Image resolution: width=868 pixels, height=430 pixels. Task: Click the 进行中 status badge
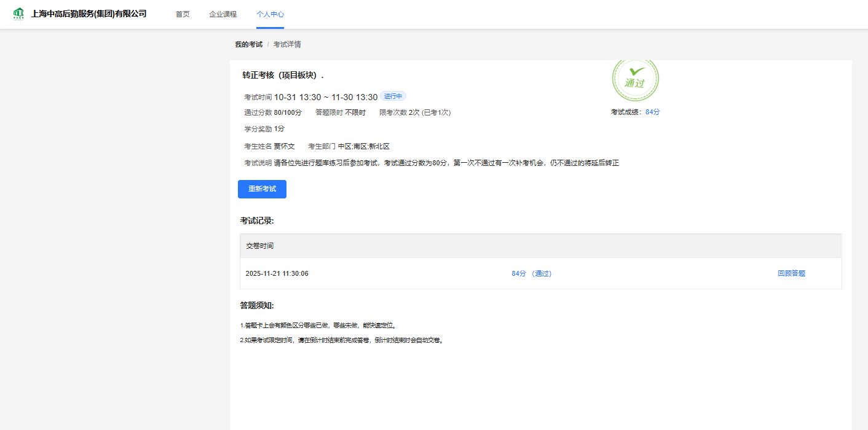pyautogui.click(x=393, y=96)
